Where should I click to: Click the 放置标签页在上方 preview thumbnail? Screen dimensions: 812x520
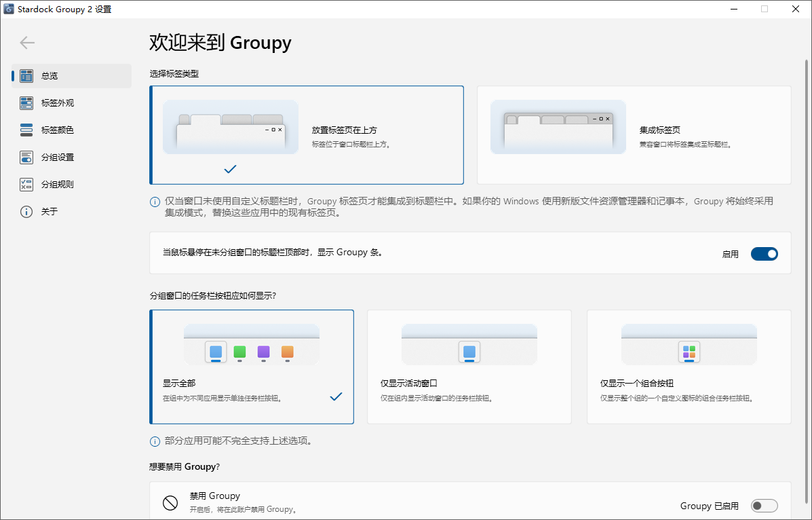tap(231, 127)
